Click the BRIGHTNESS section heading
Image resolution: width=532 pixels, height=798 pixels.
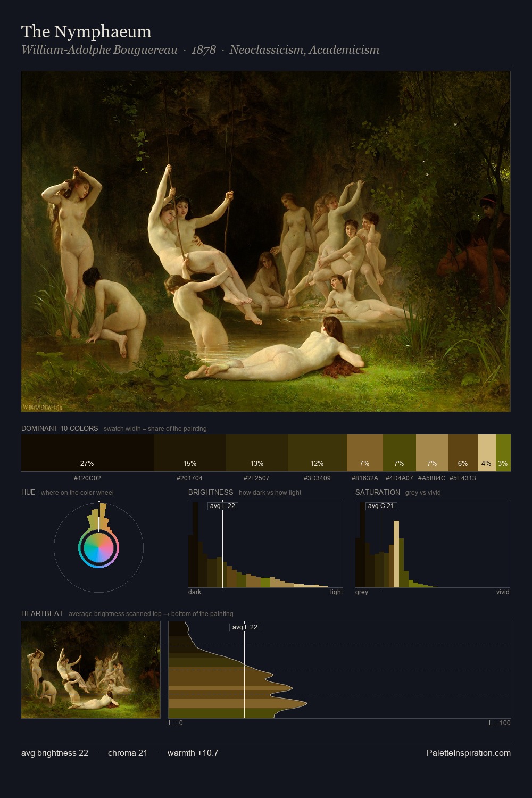click(211, 492)
